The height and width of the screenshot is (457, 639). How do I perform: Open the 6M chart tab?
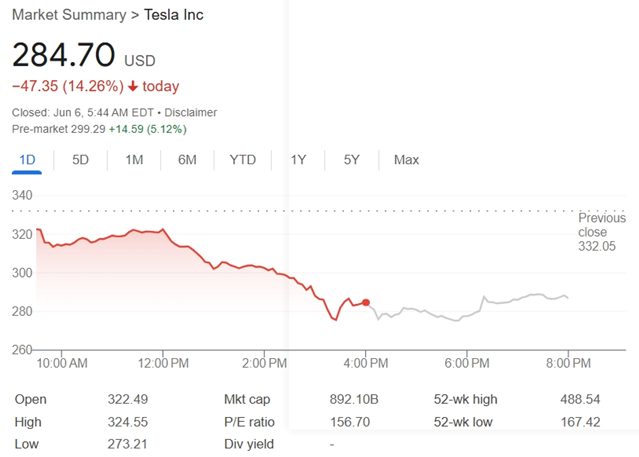coord(187,160)
